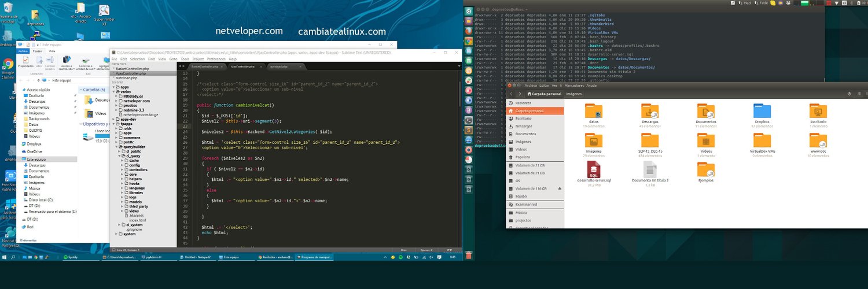Eject Volumen de 116 GB
868x289 pixels.
[x=560, y=188]
